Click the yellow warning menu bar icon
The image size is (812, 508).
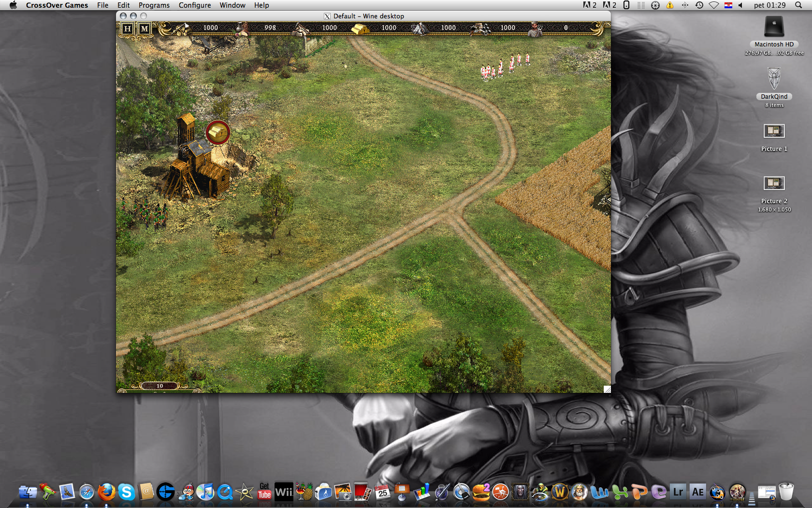click(670, 5)
